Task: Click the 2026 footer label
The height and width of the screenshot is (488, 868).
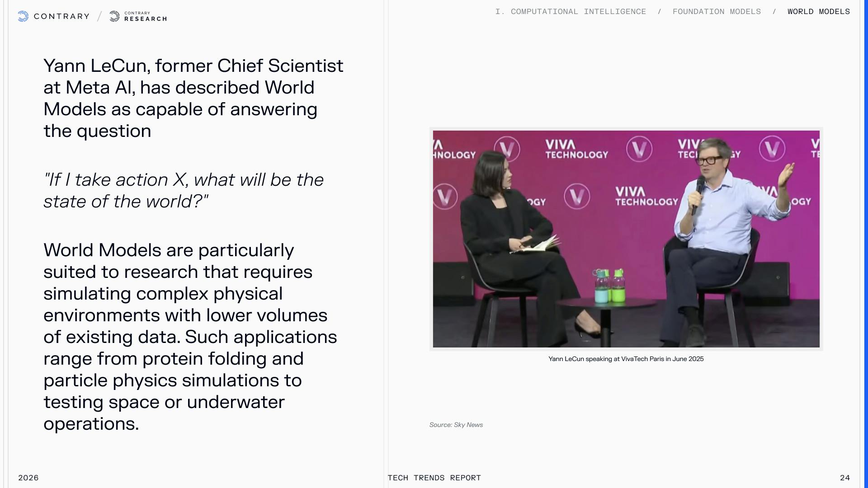Action: tap(28, 478)
